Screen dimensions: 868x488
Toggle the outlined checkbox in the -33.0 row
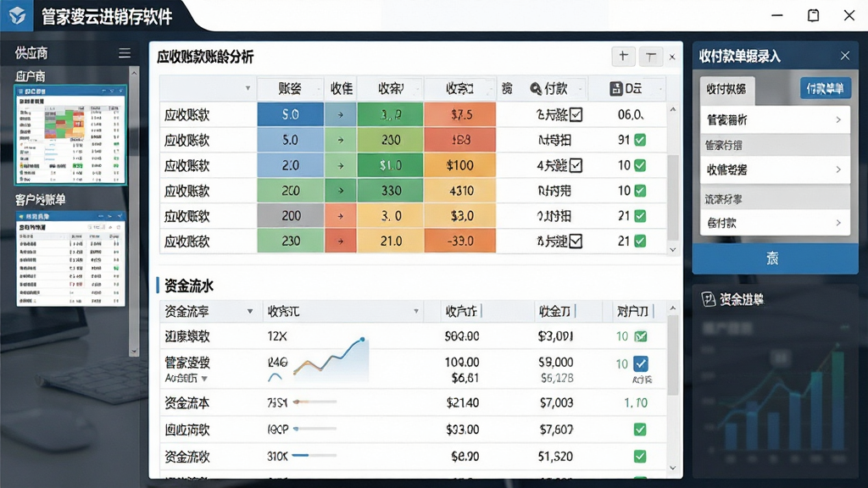pyautogui.click(x=576, y=241)
